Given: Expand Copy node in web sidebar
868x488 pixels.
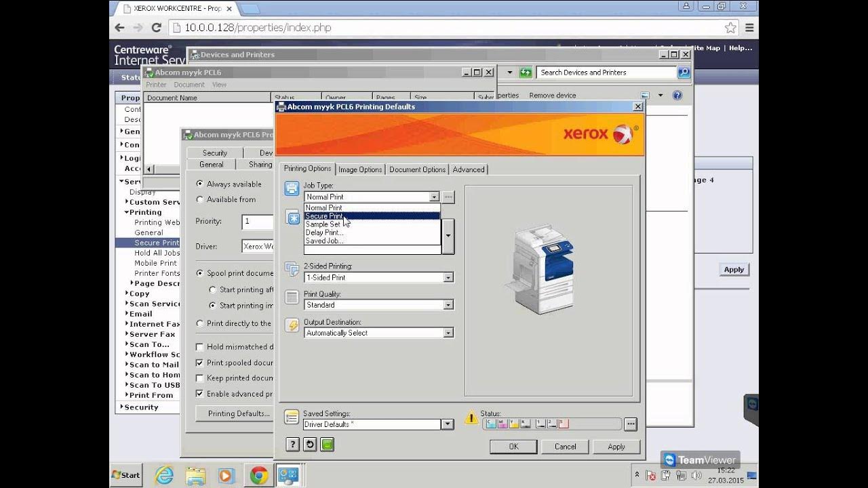Looking at the screenshot, I should tap(127, 293).
